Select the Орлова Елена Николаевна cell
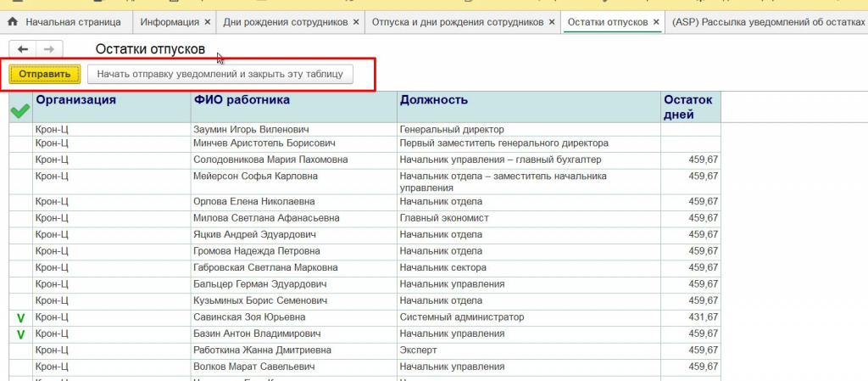Image resolution: width=868 pixels, height=381 pixels. [294, 202]
